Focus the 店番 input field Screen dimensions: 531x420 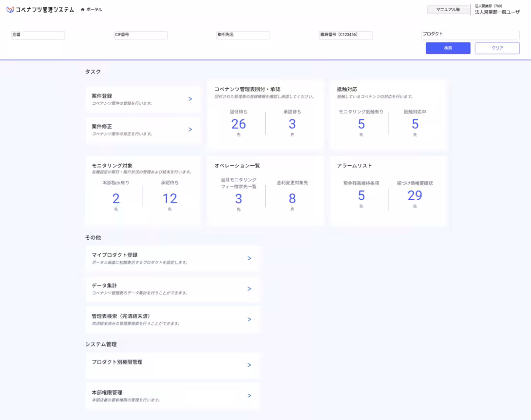click(x=38, y=35)
